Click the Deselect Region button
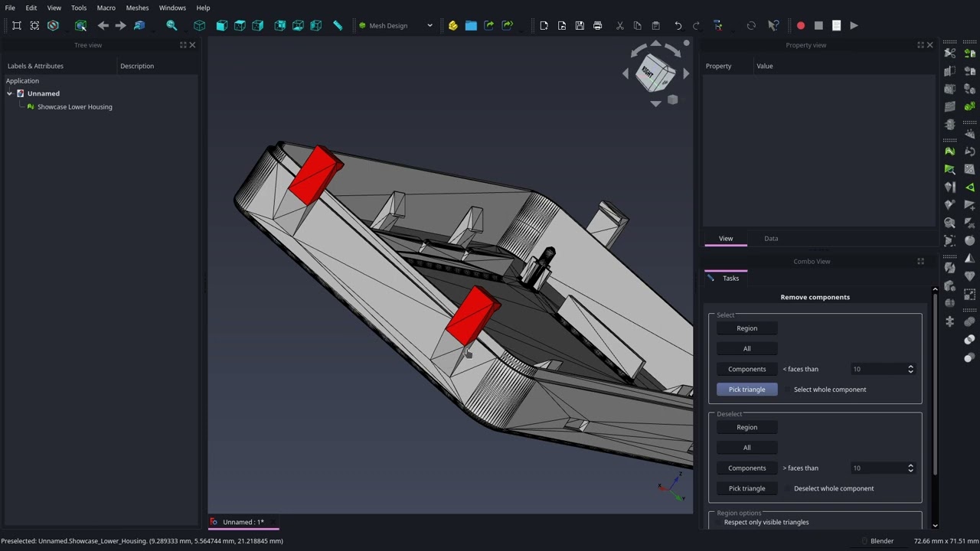This screenshot has width=980, height=551. [x=746, y=427]
